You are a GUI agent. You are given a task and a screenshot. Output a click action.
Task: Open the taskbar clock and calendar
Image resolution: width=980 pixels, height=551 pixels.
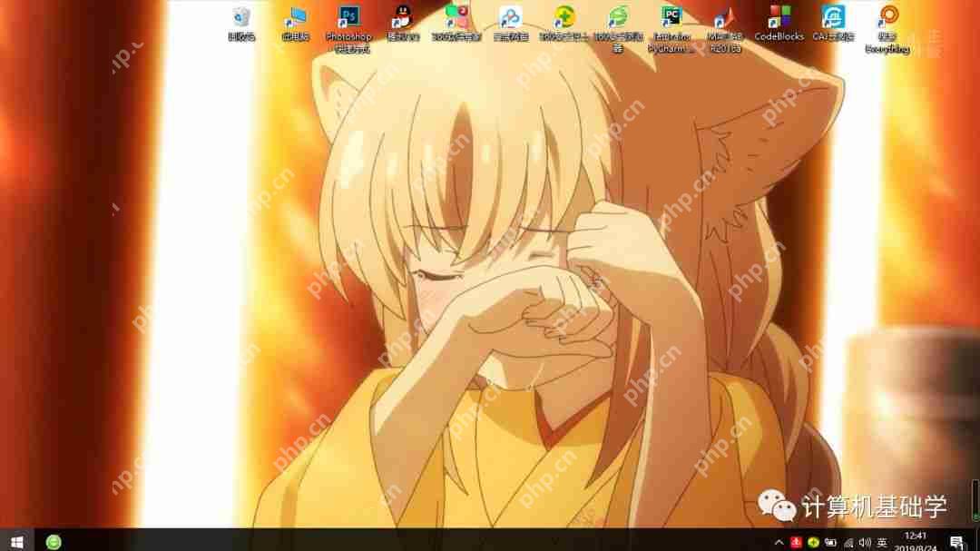coord(916,541)
